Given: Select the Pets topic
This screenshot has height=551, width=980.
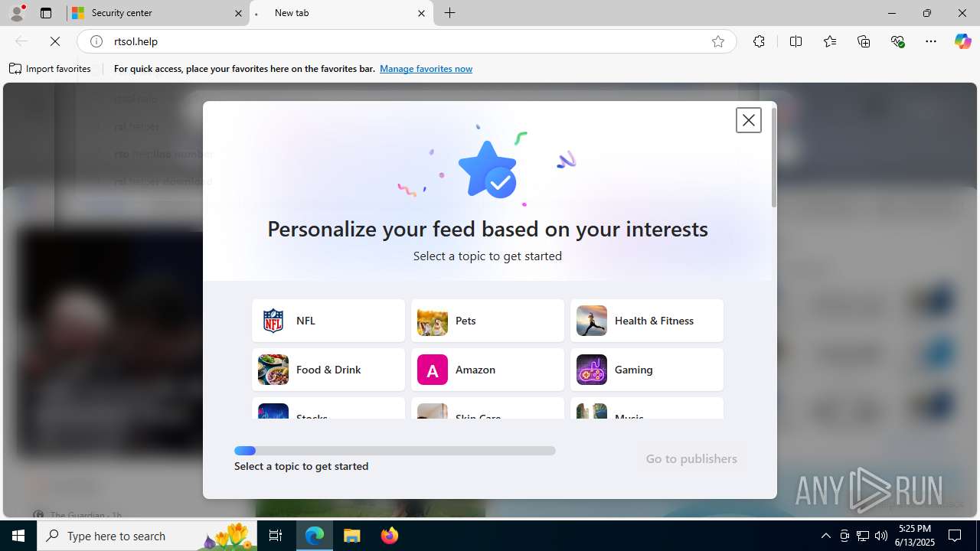Looking at the screenshot, I should pyautogui.click(x=488, y=321).
